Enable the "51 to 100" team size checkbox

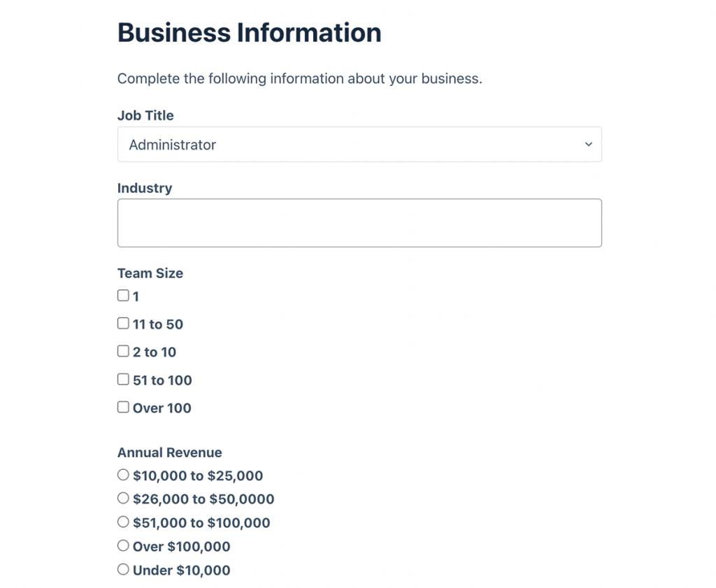(x=122, y=379)
